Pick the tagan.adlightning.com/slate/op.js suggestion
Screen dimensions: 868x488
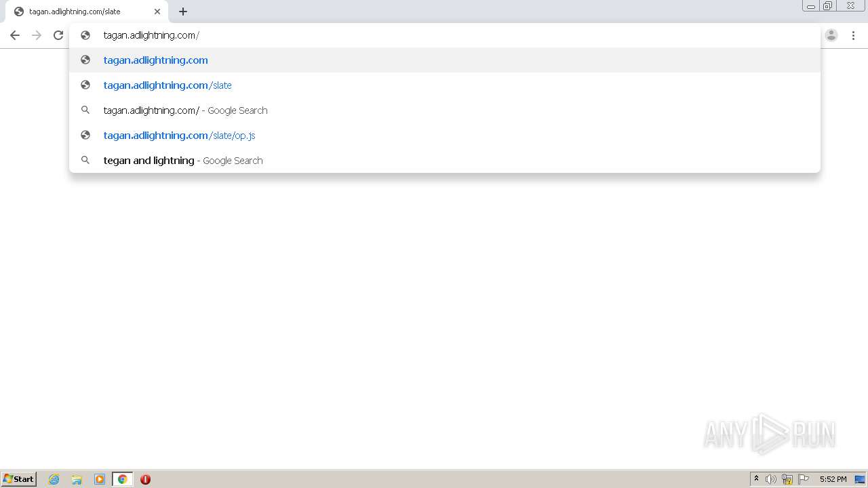coord(445,136)
